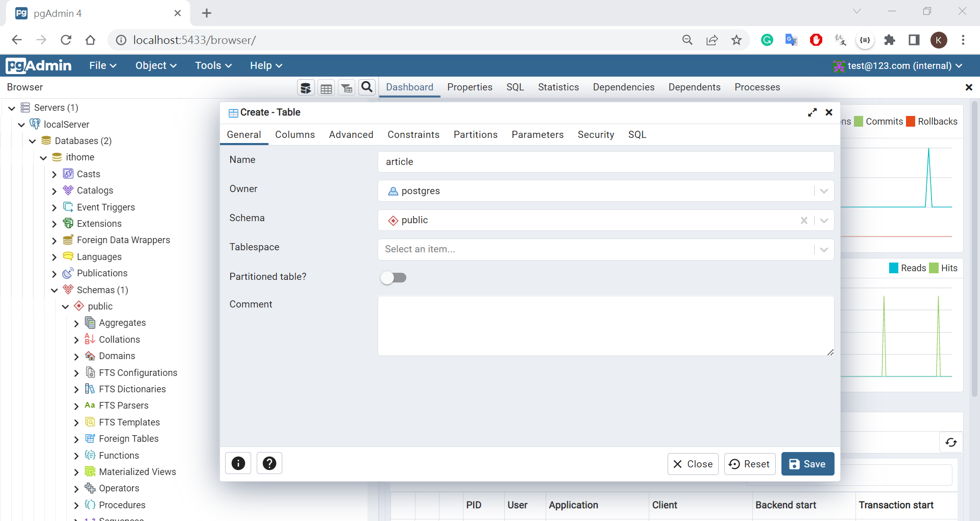
Task: Refresh the server activity with the refresh icon
Action: [951, 442]
